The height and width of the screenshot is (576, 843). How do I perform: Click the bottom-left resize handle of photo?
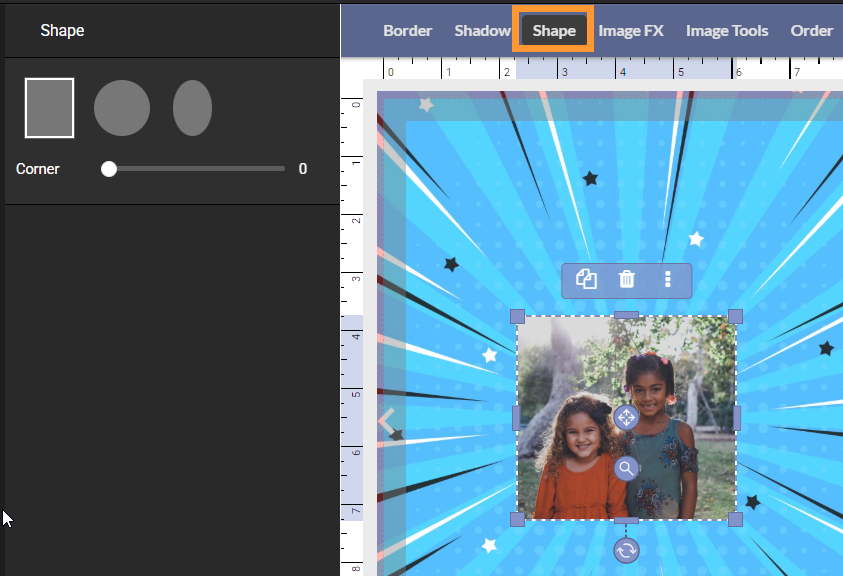pos(517,520)
